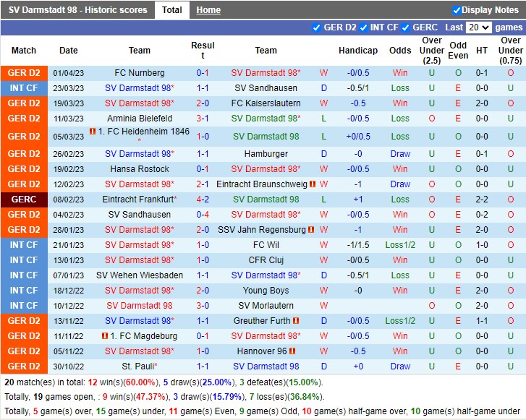This screenshot has width=526, height=420.
Task: Click the 3-1 score of Arminia Bielefeld match
Action: (203, 119)
